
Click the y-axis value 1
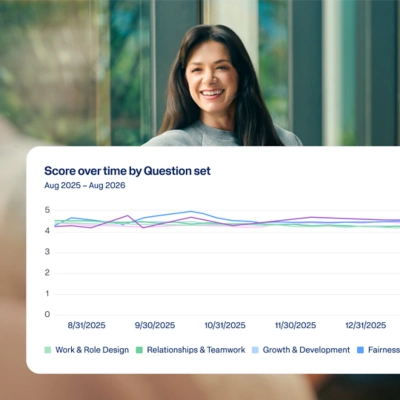pos(47,293)
